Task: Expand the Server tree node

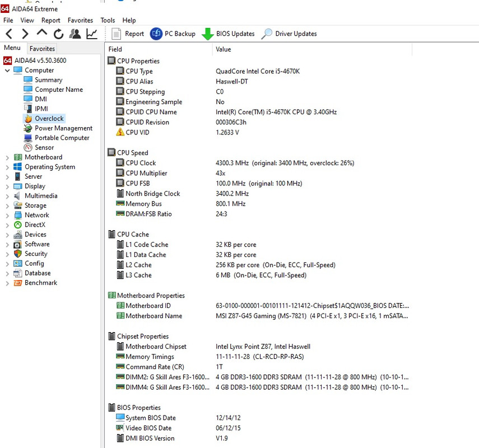Action: pyautogui.click(x=7, y=177)
